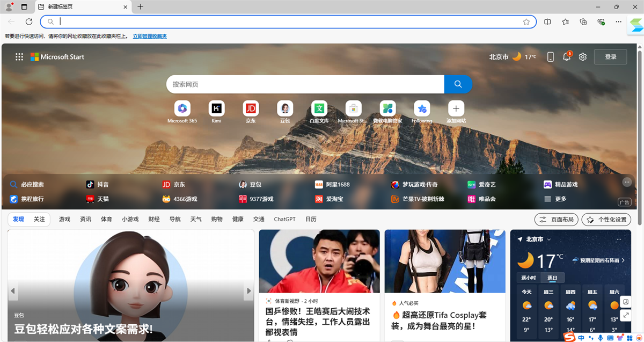This screenshot has height=342, width=644.
Task: Open the soft keyboard icon
Action: click(x=610, y=338)
